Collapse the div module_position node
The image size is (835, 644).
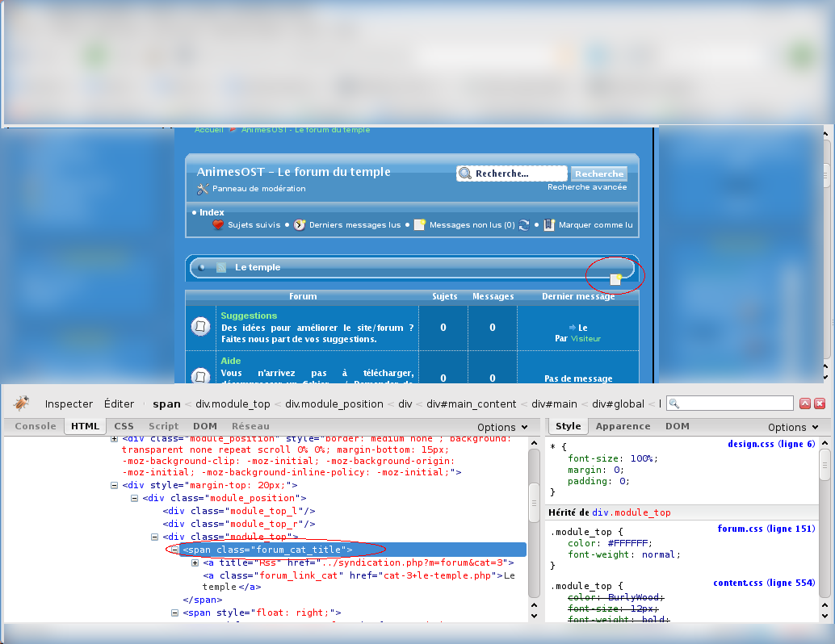[x=135, y=499]
